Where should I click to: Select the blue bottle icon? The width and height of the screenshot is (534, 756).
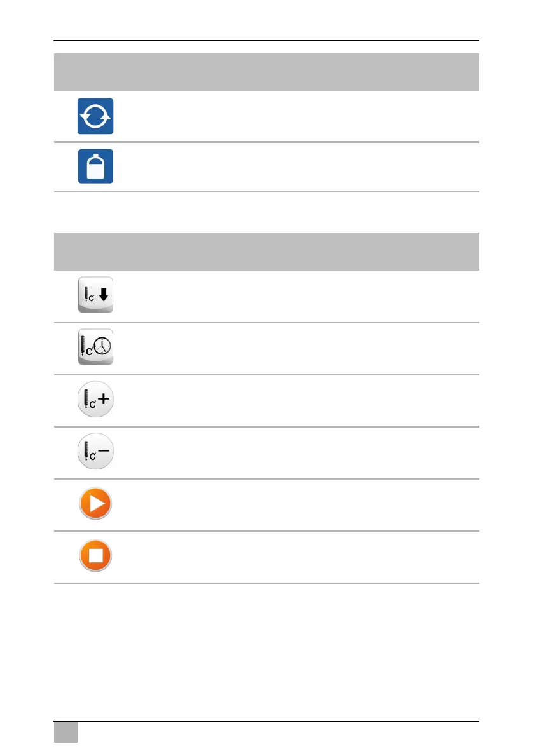tap(95, 166)
